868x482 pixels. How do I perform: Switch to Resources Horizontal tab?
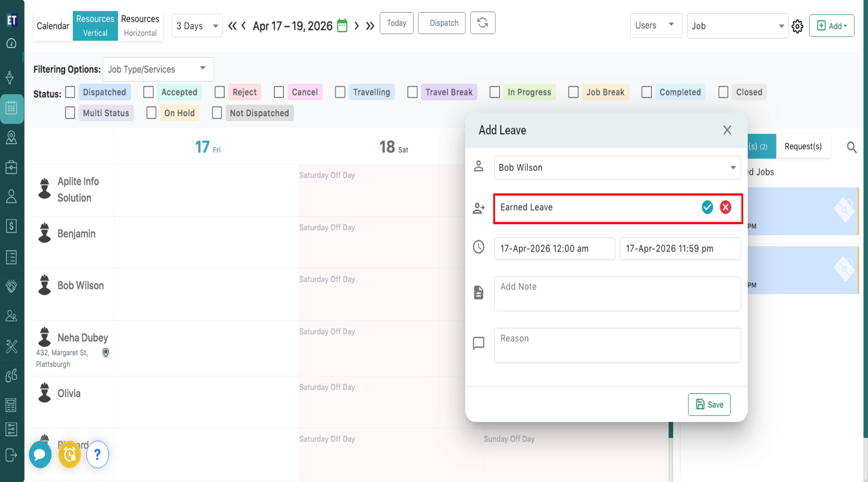140,26
